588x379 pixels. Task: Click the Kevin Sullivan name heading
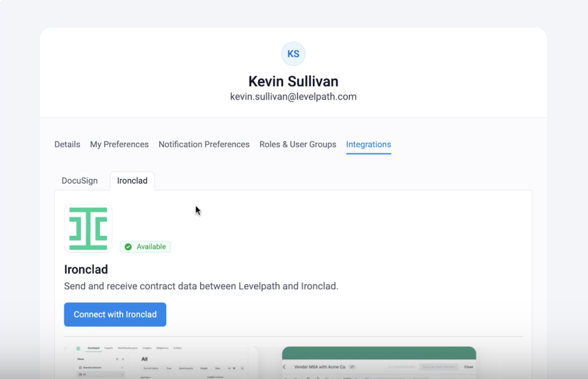[293, 81]
